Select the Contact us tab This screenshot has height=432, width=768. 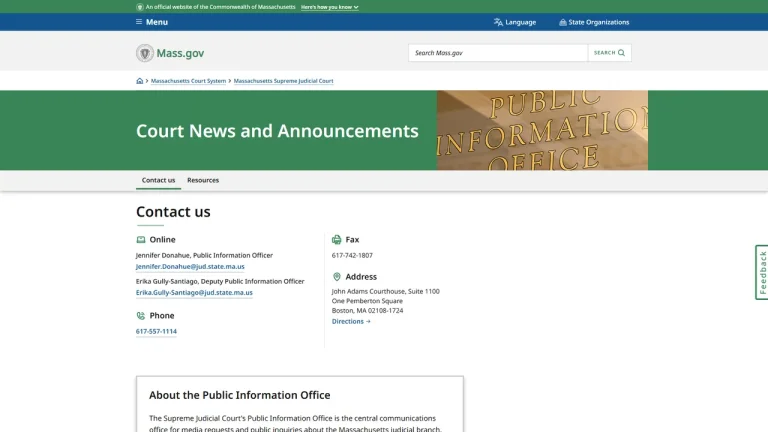158,180
